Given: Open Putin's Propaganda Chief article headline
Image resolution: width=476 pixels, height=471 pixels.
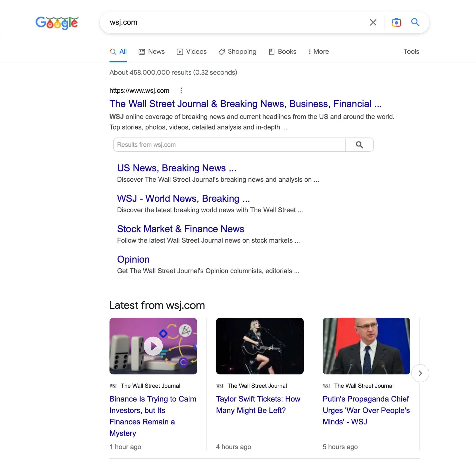Looking at the screenshot, I should 366,410.
